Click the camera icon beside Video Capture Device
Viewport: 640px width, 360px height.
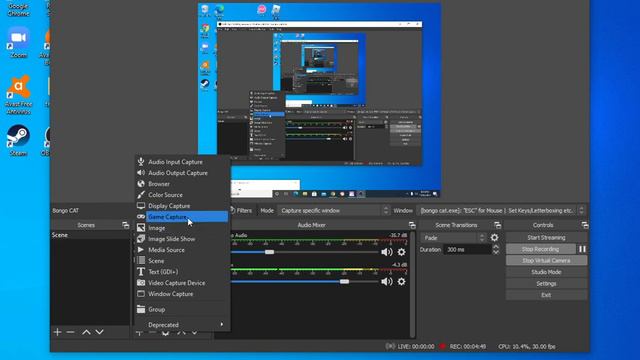pos(141,282)
